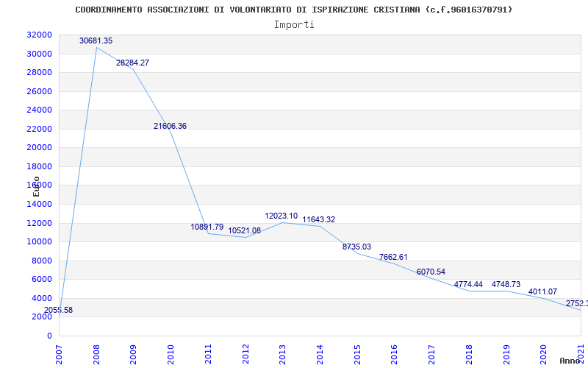Click the 2013 year label on x-axis
588x368 pixels.
(283, 354)
